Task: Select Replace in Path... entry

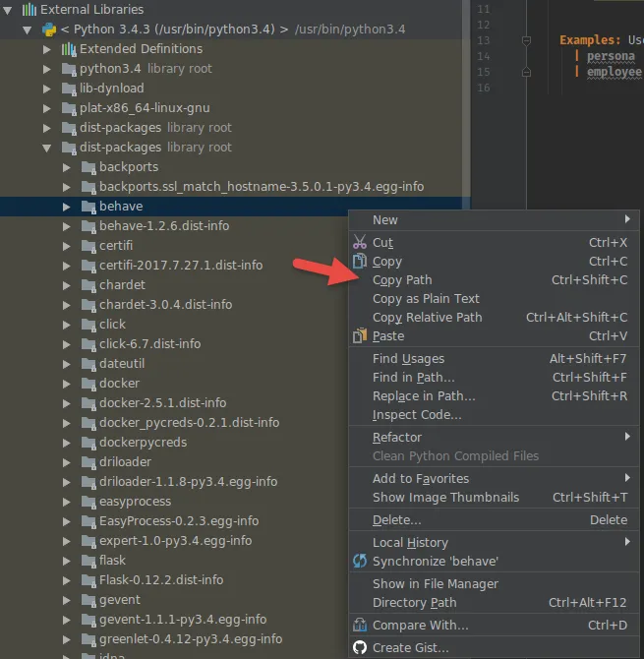Action: 494,396
